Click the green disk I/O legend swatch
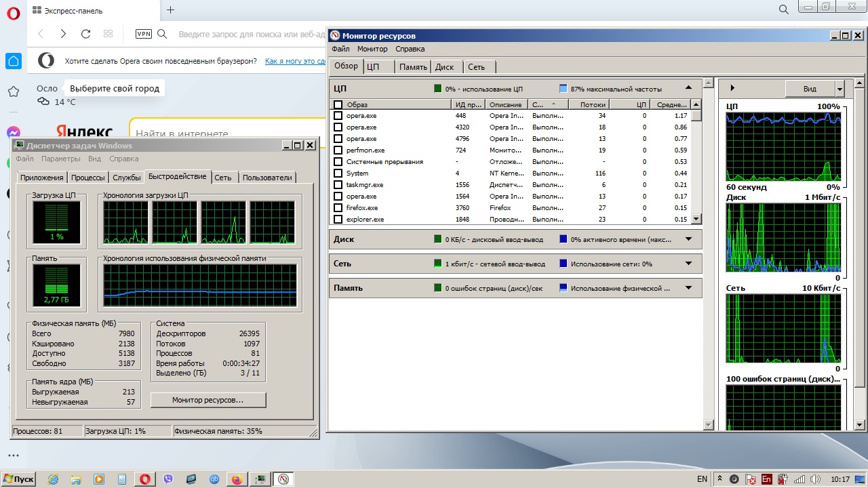The height and width of the screenshot is (488, 868). tap(437, 239)
